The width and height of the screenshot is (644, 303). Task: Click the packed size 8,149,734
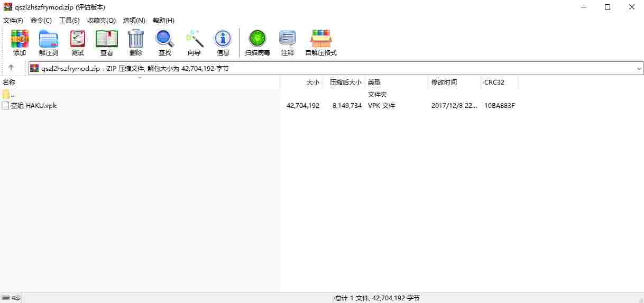[x=347, y=106]
